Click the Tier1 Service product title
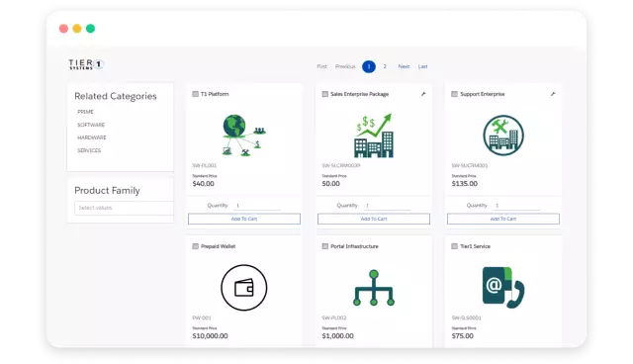Image resolution: width=633 pixels, height=364 pixels. [475, 246]
